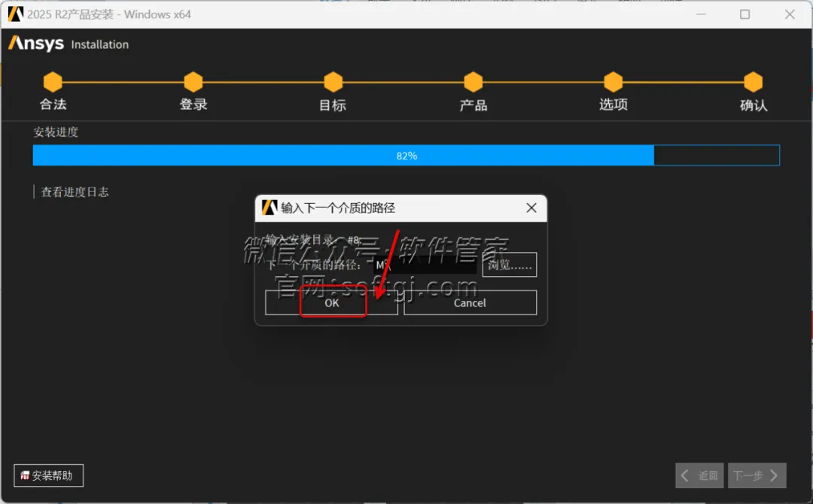The width and height of the screenshot is (813, 504).
Task: Click the PDF icon on 安装帮助
Action: pyautogui.click(x=25, y=475)
